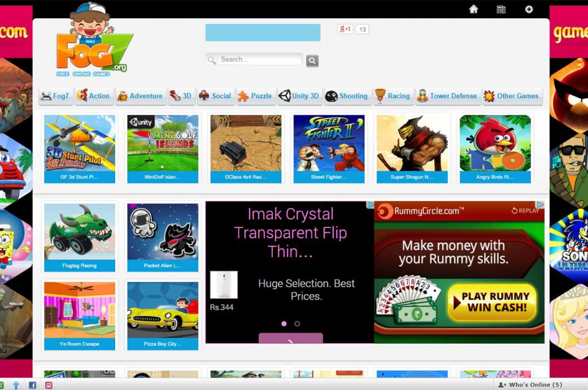Open the Street Fighter II game thumbnail

pyautogui.click(x=329, y=148)
